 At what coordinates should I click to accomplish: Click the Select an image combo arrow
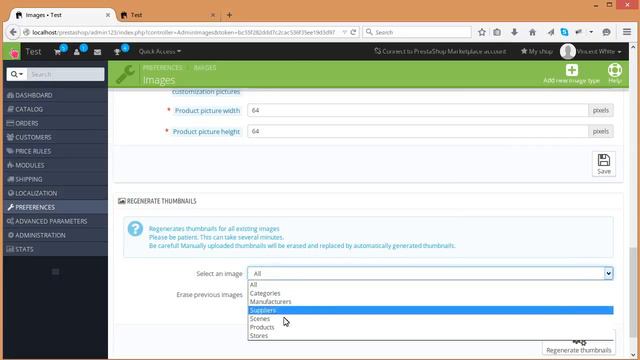point(608,273)
